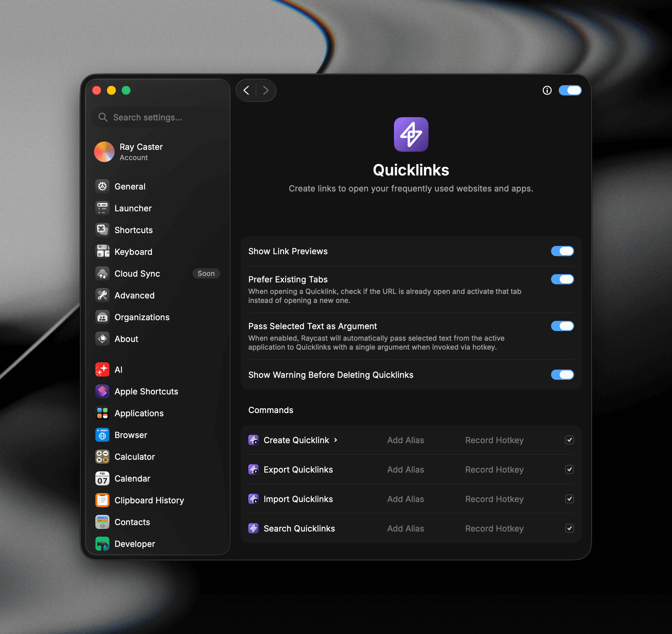This screenshot has height=634, width=672.
Task: Uncheck the Create Quicklink command checkbox
Action: tap(570, 440)
